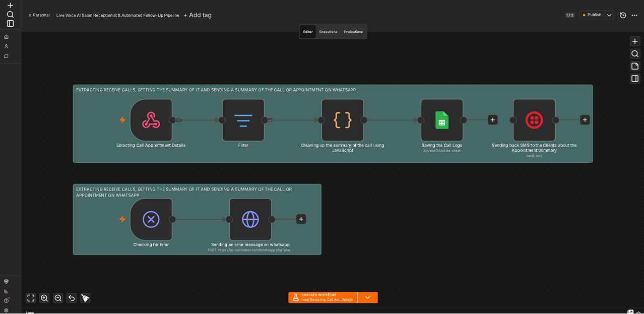This screenshot has width=644, height=314.
Task: Click the undo arrow canvas control
Action: [72, 298]
